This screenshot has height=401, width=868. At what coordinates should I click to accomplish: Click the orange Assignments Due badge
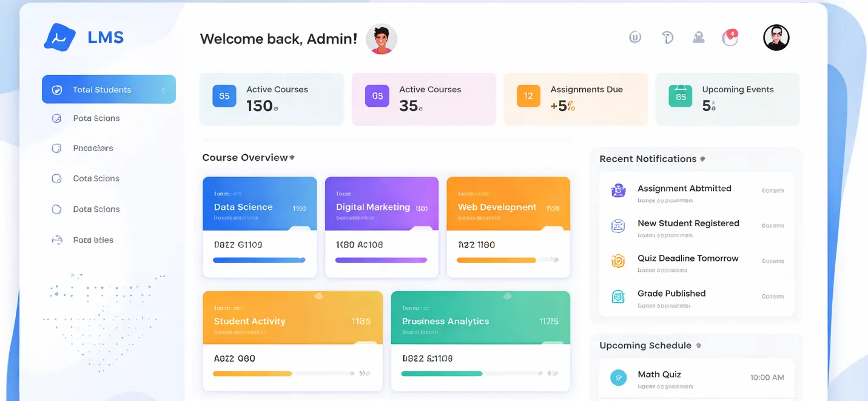tap(528, 96)
